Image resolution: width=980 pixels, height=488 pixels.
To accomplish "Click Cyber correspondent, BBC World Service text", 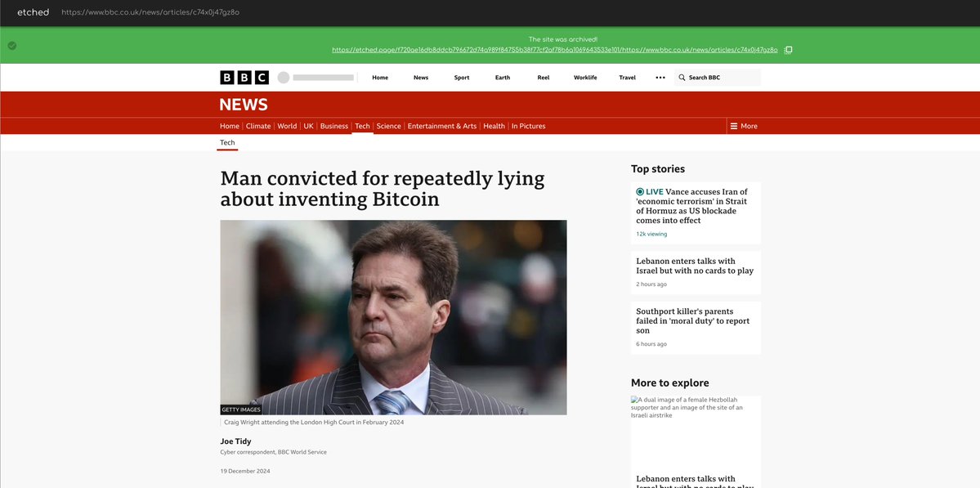I will (273, 452).
